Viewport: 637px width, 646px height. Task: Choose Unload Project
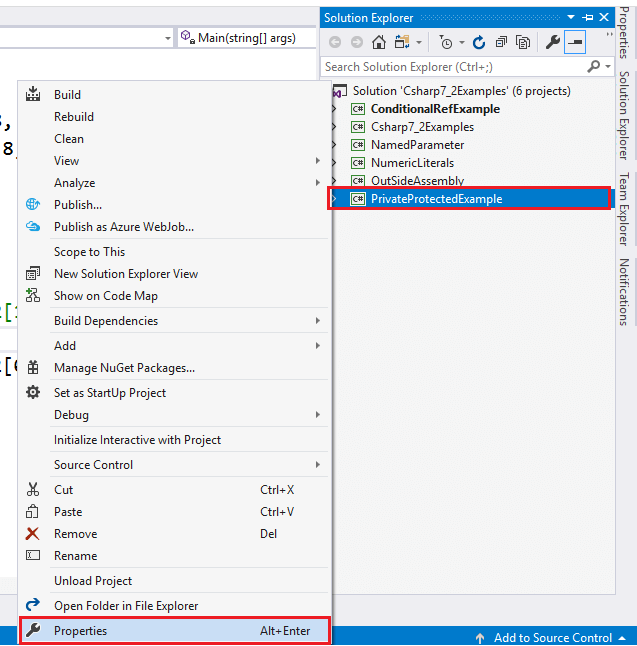[x=174, y=580]
